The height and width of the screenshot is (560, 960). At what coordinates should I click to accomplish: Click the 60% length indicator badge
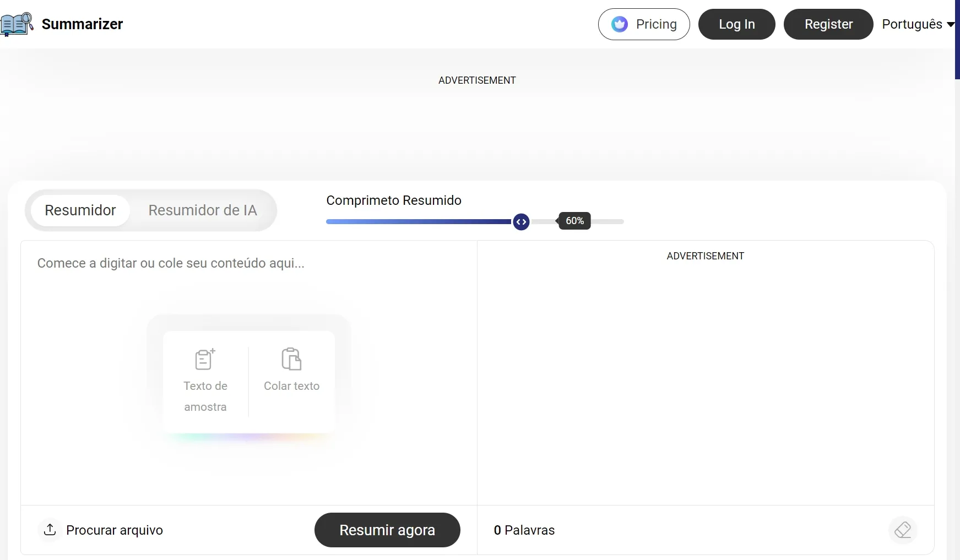[574, 220]
